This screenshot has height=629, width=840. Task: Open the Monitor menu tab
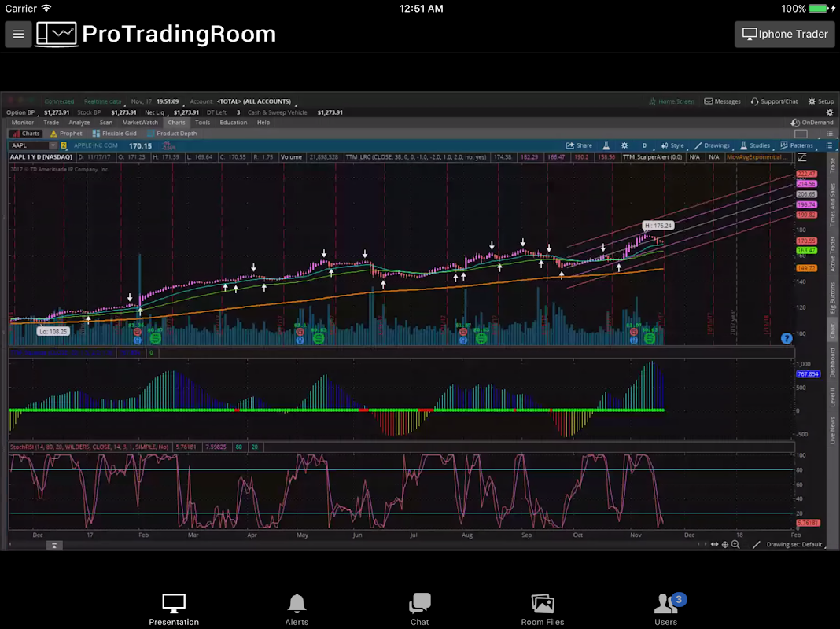(x=23, y=123)
